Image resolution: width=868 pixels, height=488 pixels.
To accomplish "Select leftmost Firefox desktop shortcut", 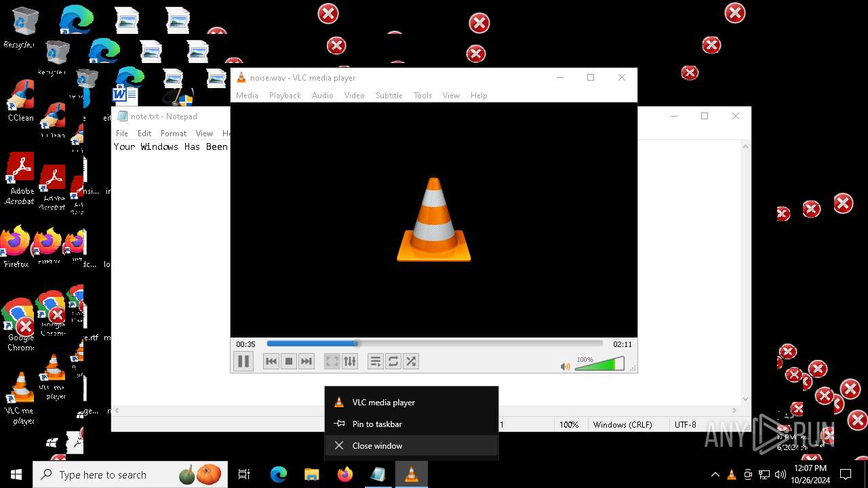I will coord(16,246).
